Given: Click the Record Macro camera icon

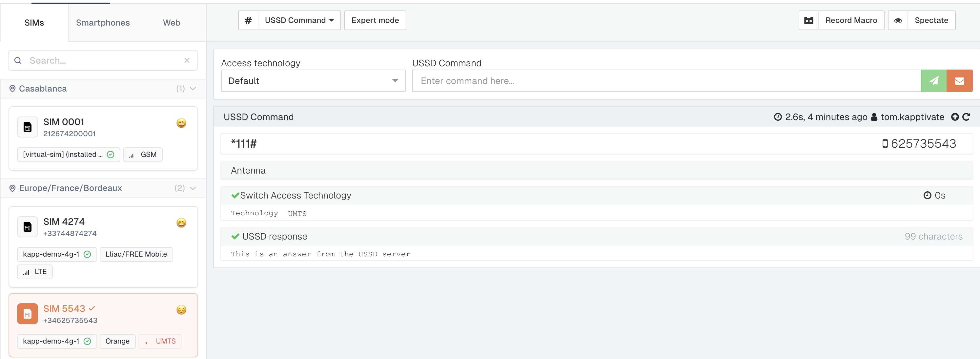Looking at the screenshot, I should point(808,20).
